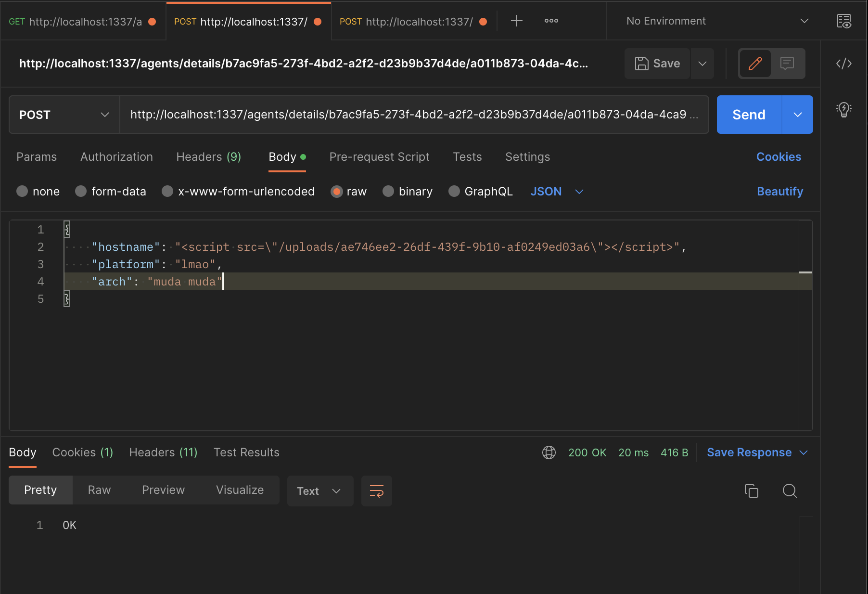Open the Headers tab of the request
The height and width of the screenshot is (594, 868).
click(208, 157)
